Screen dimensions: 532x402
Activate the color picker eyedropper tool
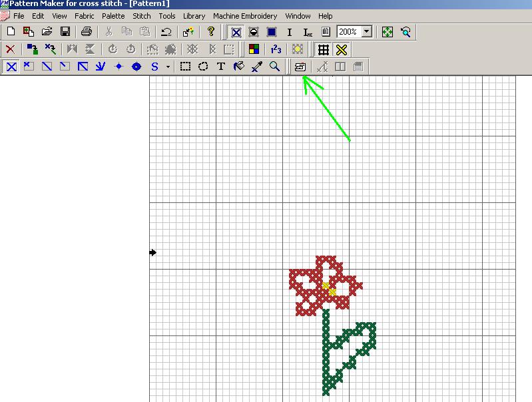pos(256,67)
